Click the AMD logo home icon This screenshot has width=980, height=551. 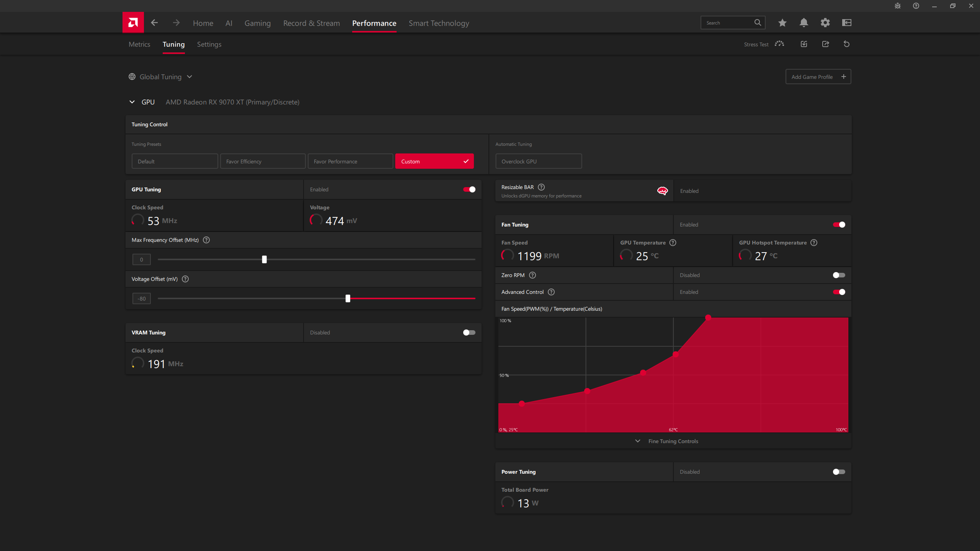click(133, 23)
